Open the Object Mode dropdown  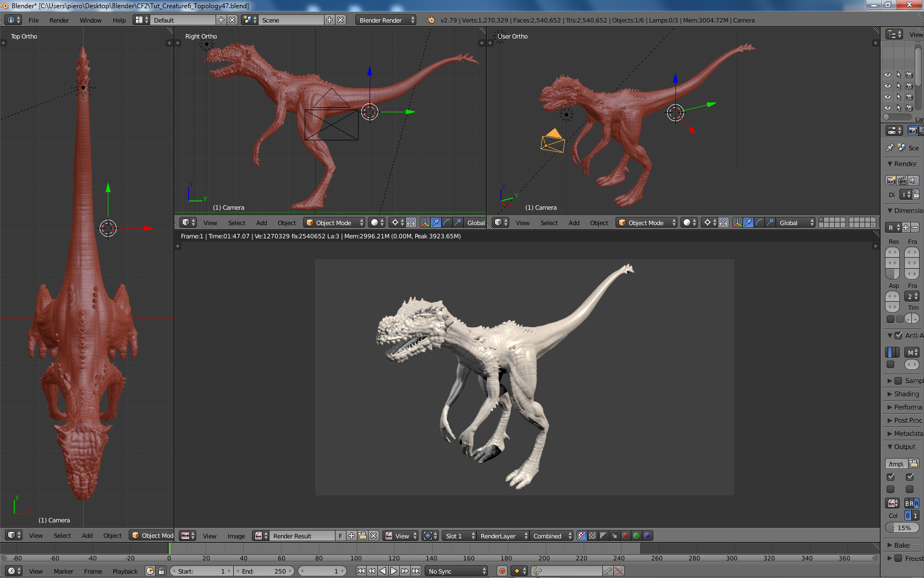(334, 222)
